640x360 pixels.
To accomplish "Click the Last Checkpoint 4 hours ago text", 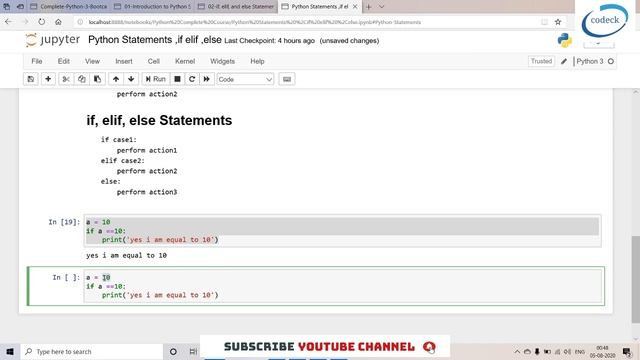I will (269, 41).
